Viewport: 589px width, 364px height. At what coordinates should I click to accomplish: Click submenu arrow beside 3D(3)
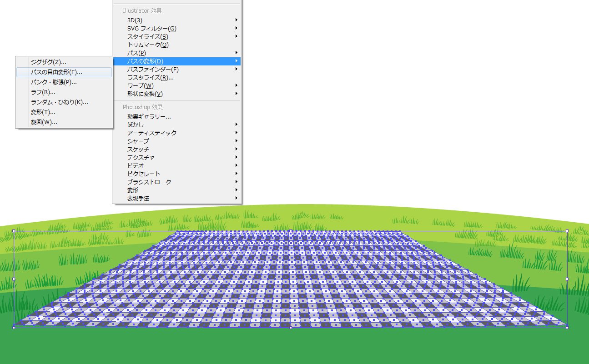(237, 20)
